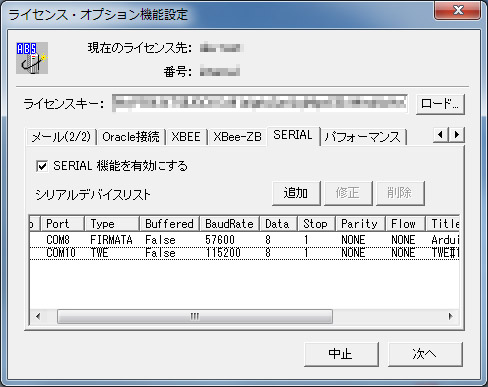The image size is (488, 387).
Task: Click the 115200 baud rate cell
Action: point(223,253)
